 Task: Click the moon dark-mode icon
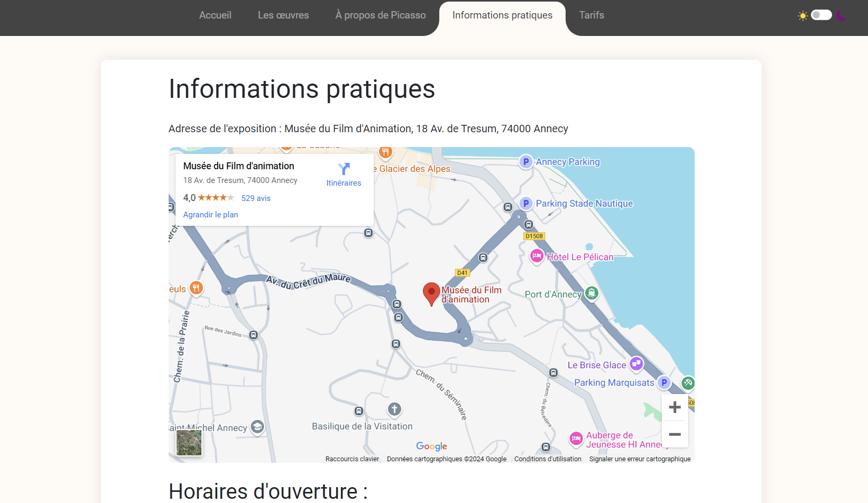tap(841, 15)
